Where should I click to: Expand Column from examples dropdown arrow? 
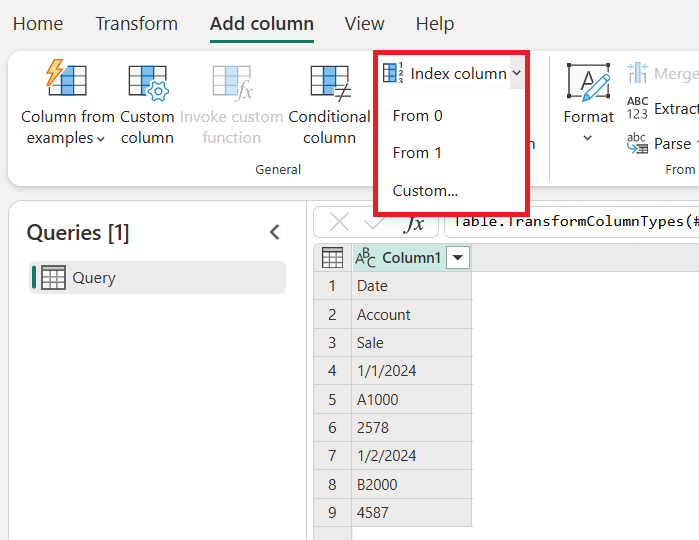pos(101,139)
